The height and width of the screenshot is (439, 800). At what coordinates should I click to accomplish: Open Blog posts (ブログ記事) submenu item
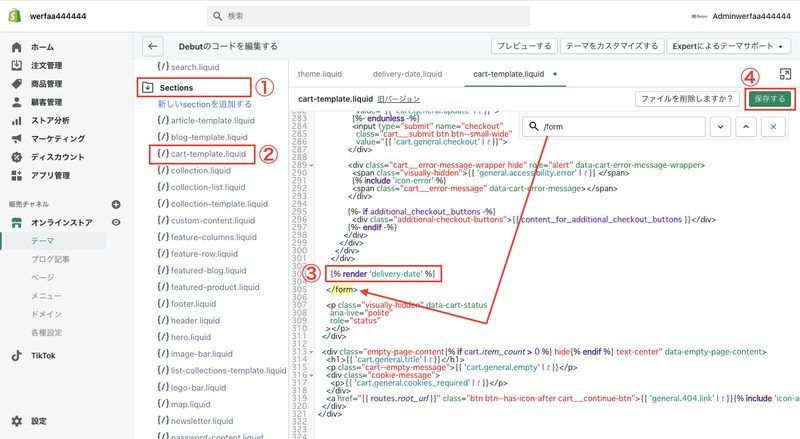(50, 259)
